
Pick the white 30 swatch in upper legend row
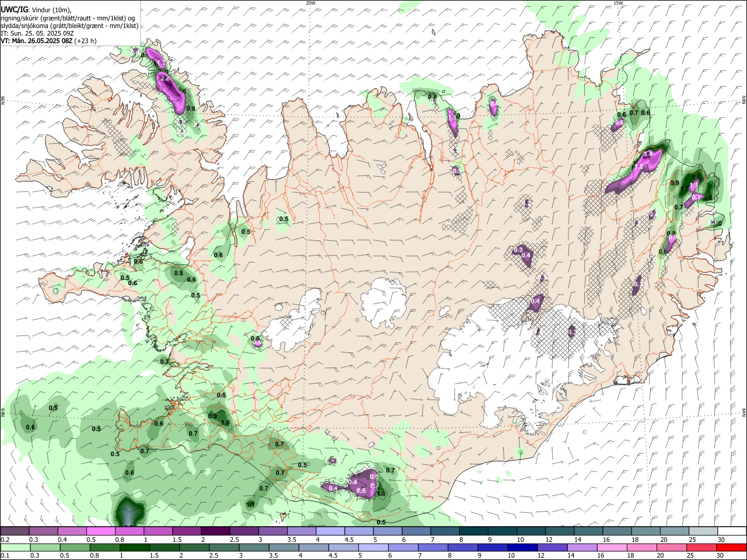tap(732, 531)
